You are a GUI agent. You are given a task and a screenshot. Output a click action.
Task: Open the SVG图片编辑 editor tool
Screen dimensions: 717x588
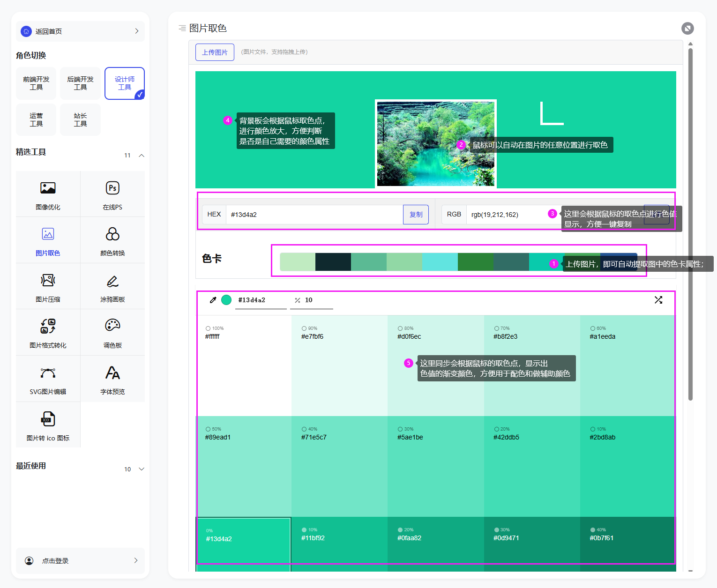click(48, 379)
